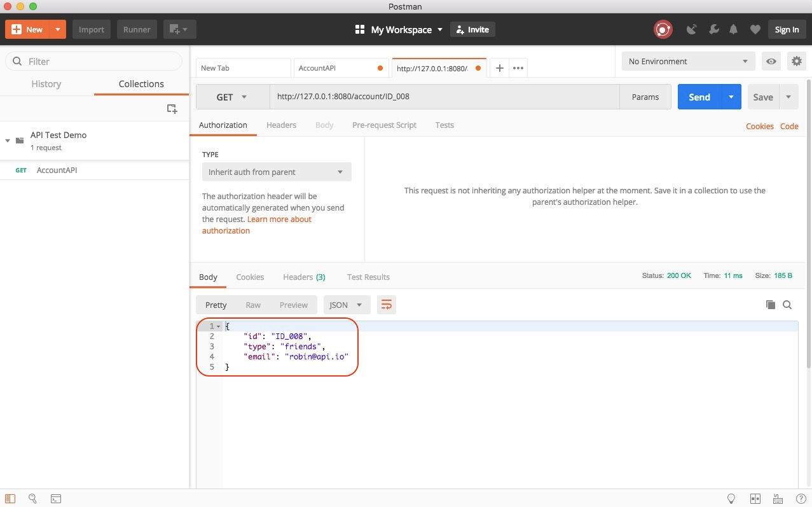Viewport: 812px width, 507px height.
Task: Click the satellite capture requests icon
Action: pyautogui.click(x=692, y=29)
